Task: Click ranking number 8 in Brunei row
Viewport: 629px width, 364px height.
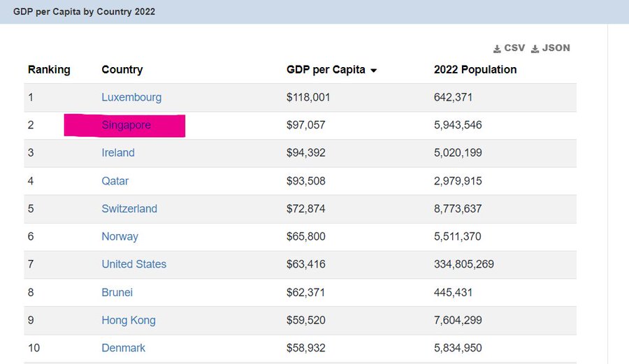Action: (x=31, y=292)
